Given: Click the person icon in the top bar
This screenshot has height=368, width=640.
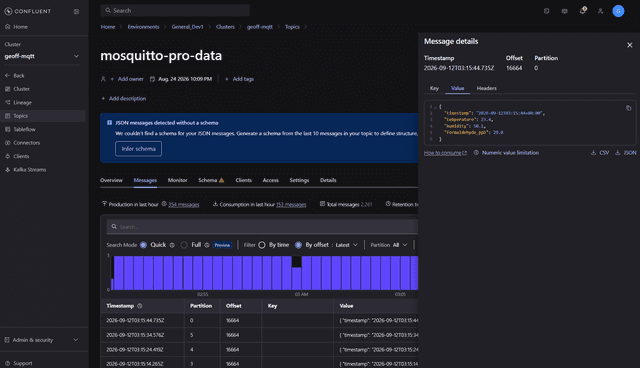Looking at the screenshot, I should click(600, 11).
